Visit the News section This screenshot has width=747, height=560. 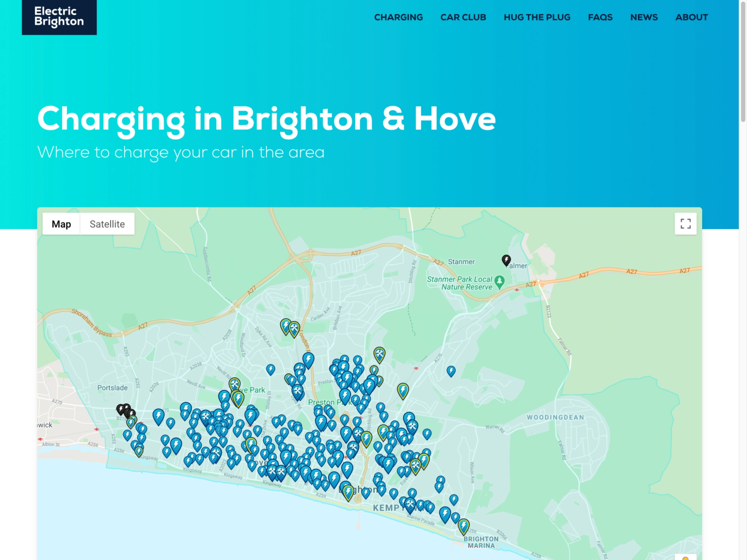[x=644, y=17]
